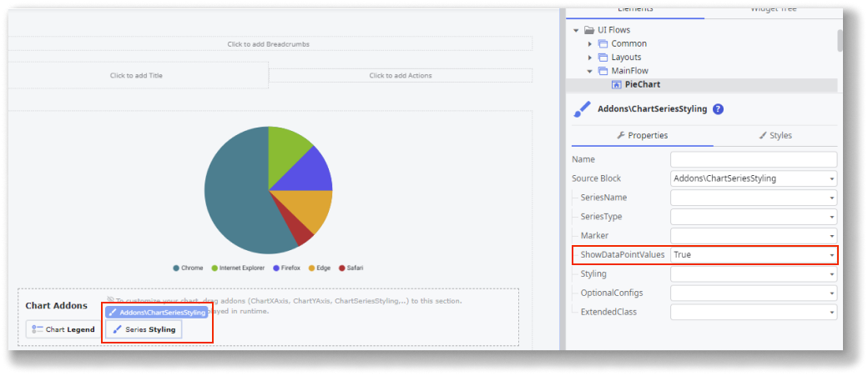Open the ExtendedClass dropdown
Screen dimensions: 868x376
(831, 312)
